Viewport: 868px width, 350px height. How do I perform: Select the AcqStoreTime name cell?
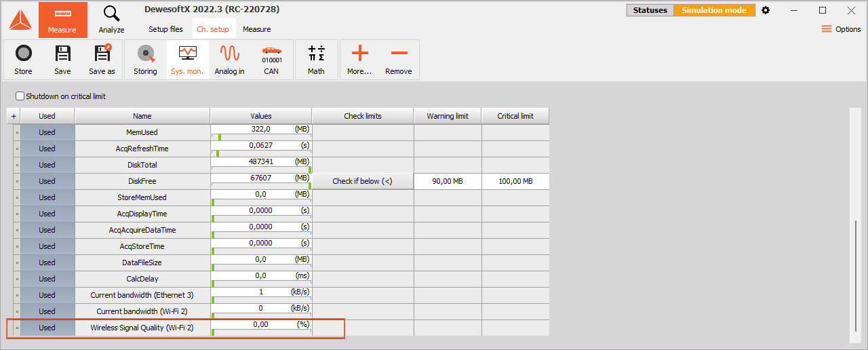(x=142, y=246)
